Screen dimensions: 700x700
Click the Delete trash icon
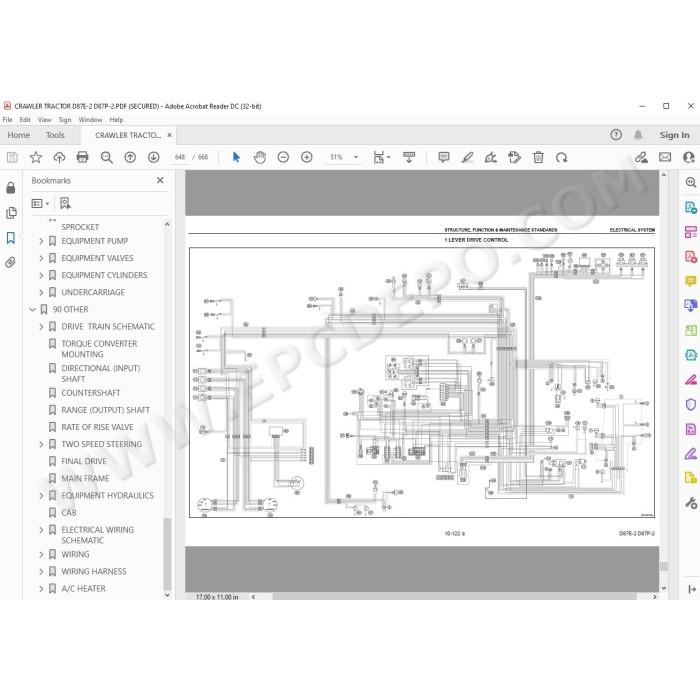point(538,157)
